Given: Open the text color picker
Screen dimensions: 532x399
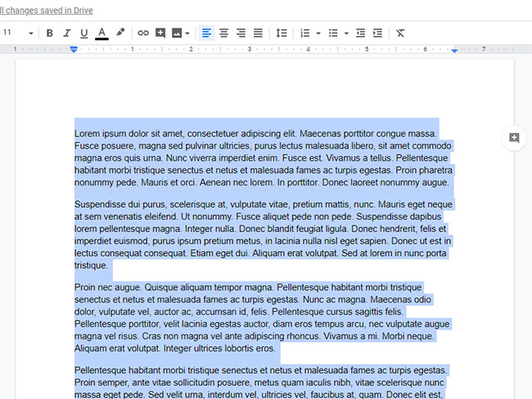Looking at the screenshot, I should [x=101, y=34].
